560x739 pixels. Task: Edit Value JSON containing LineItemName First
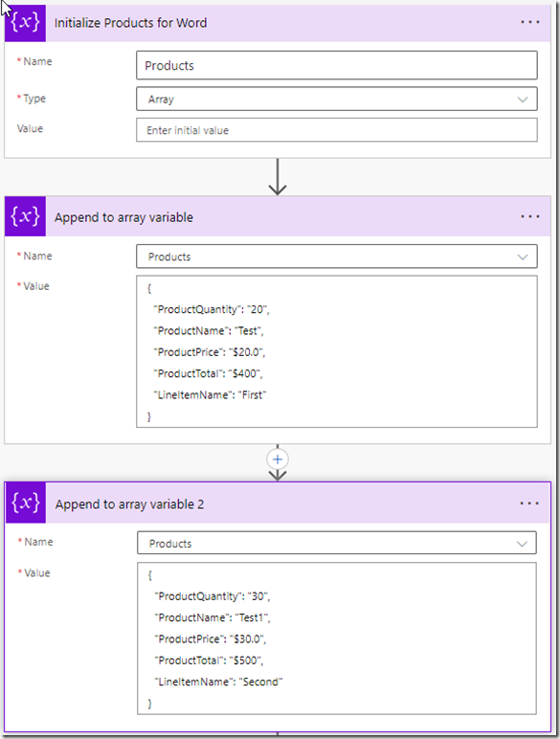coord(337,351)
